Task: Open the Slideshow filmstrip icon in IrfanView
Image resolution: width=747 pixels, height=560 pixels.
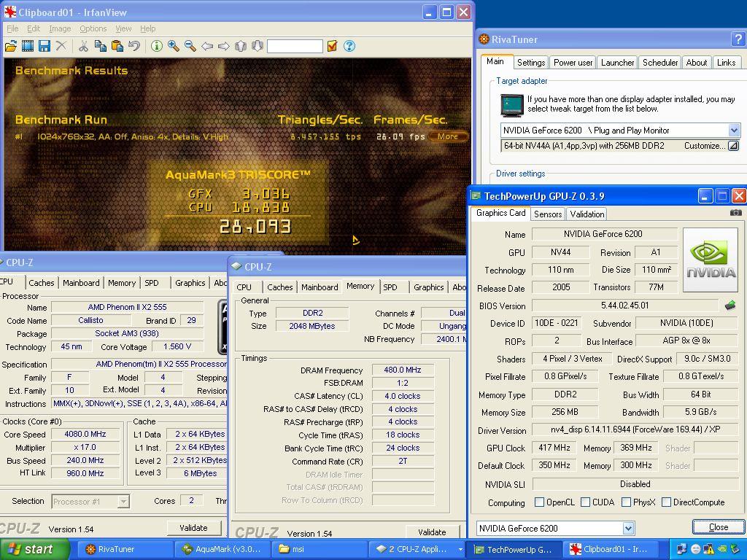Action: point(28,46)
